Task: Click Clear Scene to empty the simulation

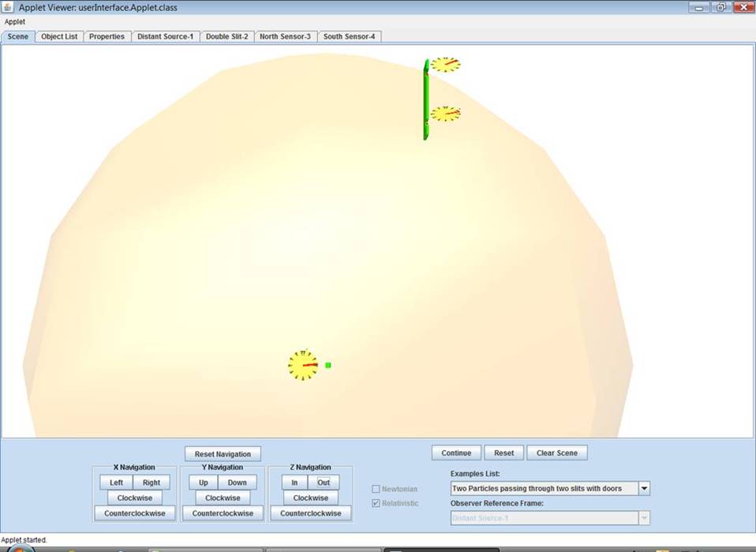Action: pos(556,452)
